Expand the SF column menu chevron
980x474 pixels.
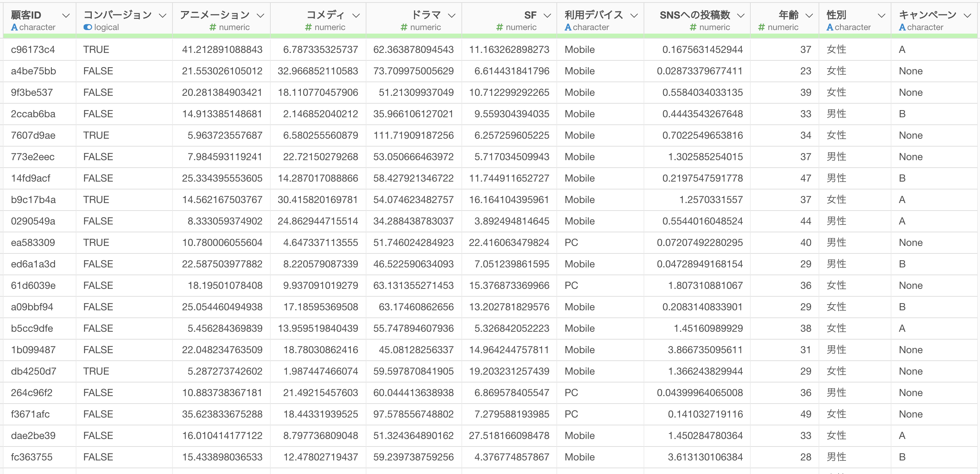click(x=547, y=16)
